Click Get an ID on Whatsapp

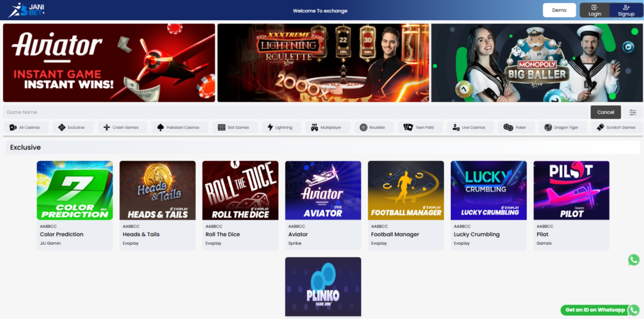click(599, 310)
